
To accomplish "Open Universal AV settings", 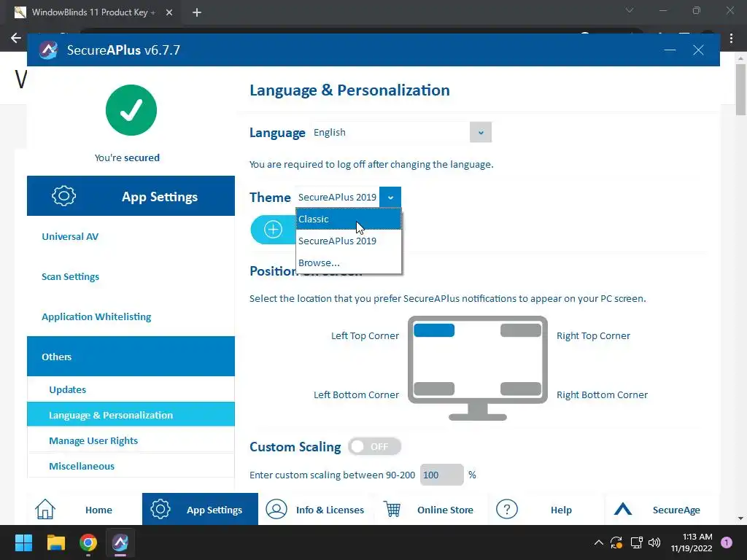I will [x=70, y=236].
